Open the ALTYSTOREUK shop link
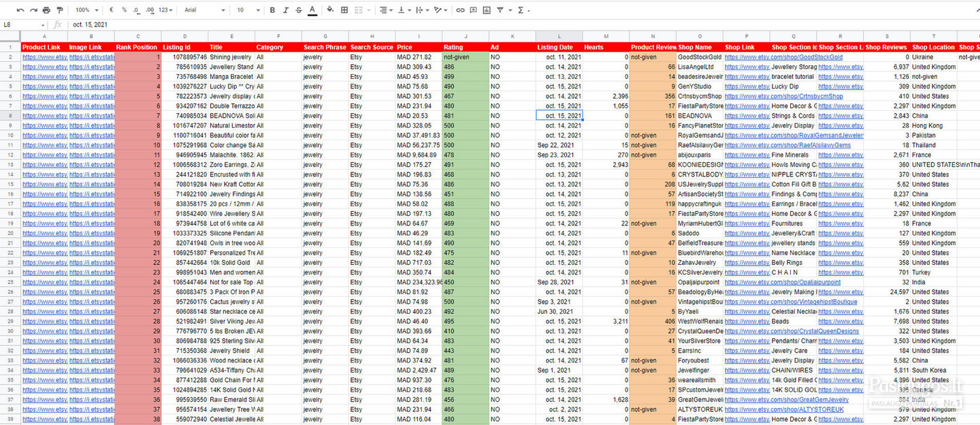 tap(784, 409)
